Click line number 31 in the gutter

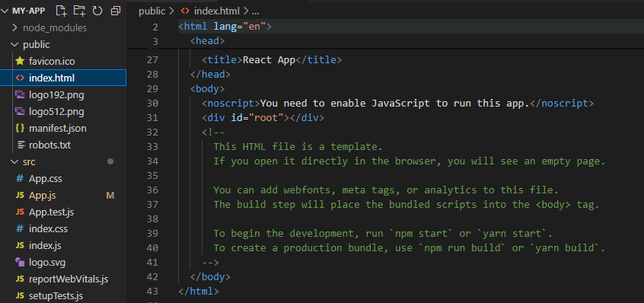[x=152, y=118]
